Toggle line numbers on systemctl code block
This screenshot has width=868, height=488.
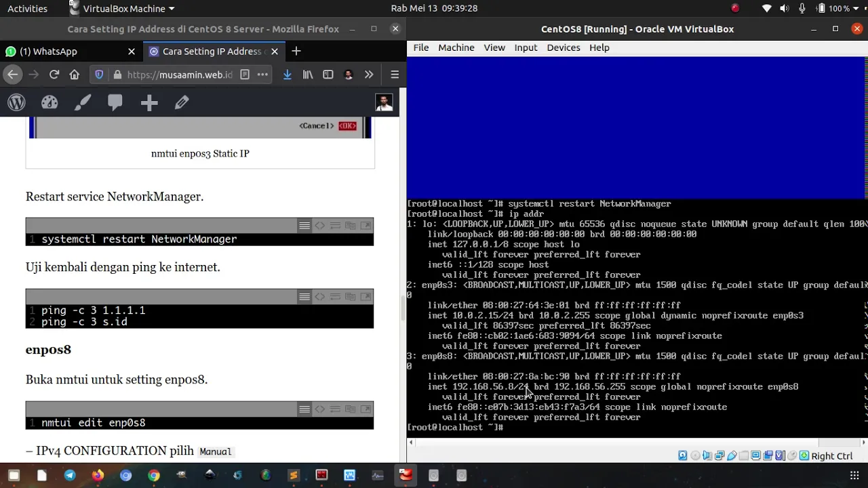coord(304,226)
